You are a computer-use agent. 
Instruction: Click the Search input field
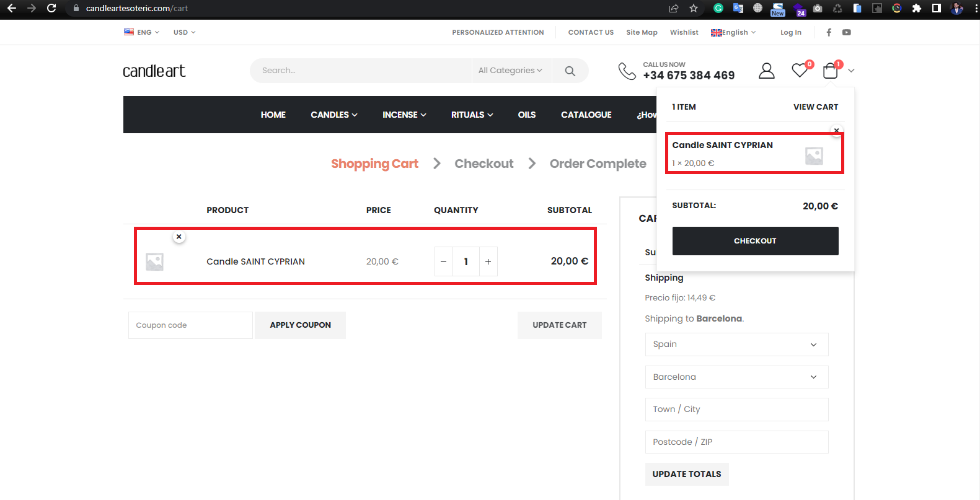pyautogui.click(x=361, y=71)
